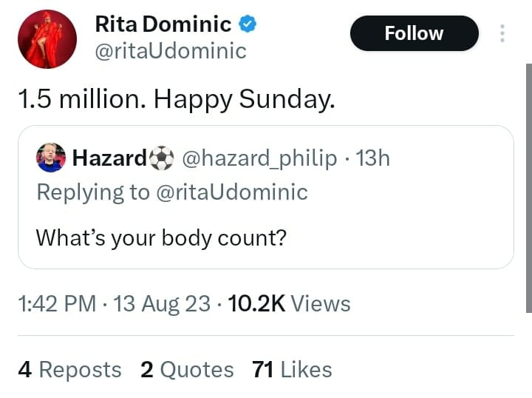532x398 pixels.
Task: Open the @ritaUdominic handle under the name
Action: coord(170,51)
